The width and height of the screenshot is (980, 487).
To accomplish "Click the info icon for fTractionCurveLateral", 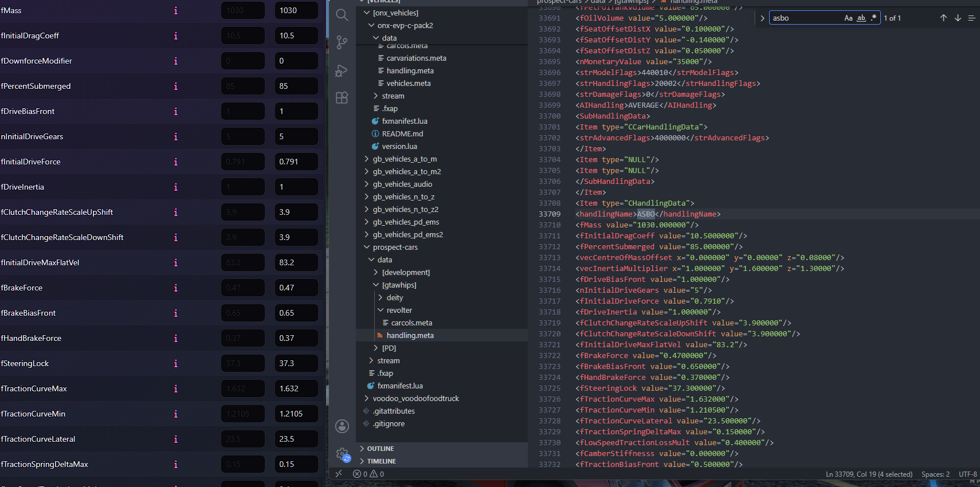I will (x=175, y=439).
